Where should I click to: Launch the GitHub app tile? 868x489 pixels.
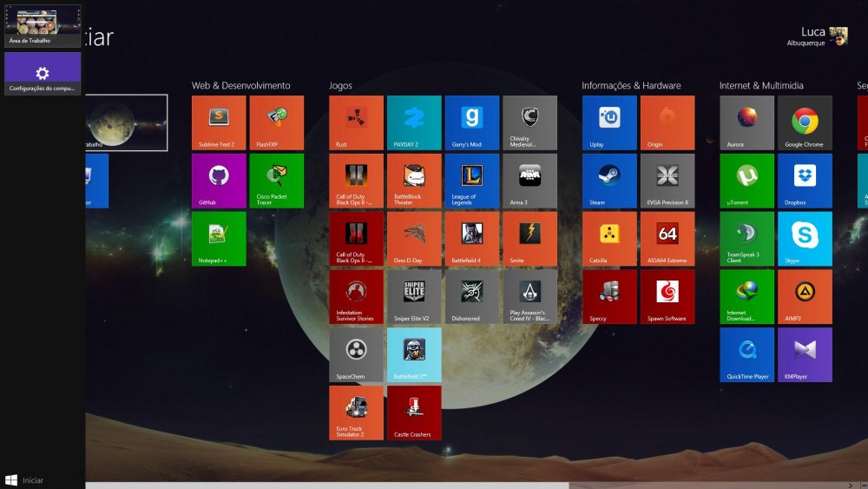tap(219, 181)
